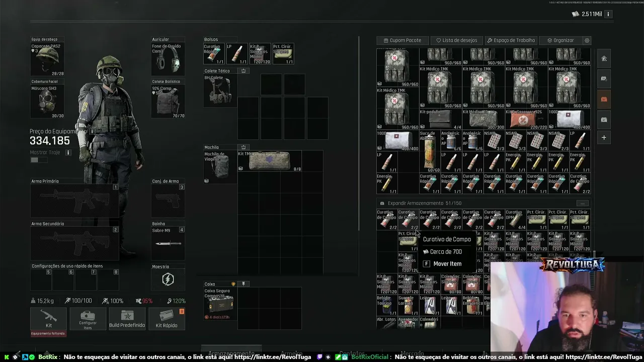Click the green 120% stat
This screenshot has height=362, width=644.
point(176,301)
